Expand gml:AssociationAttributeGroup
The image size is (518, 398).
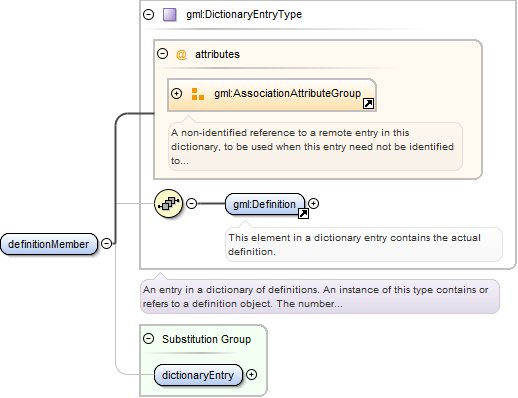(176, 93)
